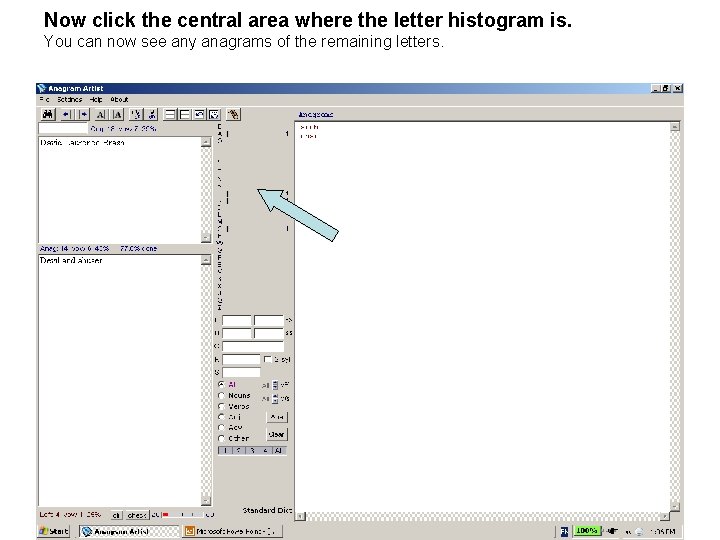Click the small input box under the toolbar
The height and width of the screenshot is (540, 720).
click(63, 128)
